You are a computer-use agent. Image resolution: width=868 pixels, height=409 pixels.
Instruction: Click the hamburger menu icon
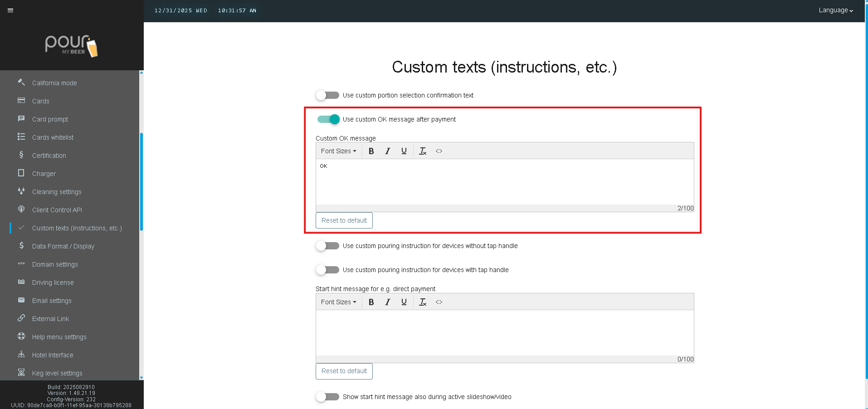tap(10, 10)
